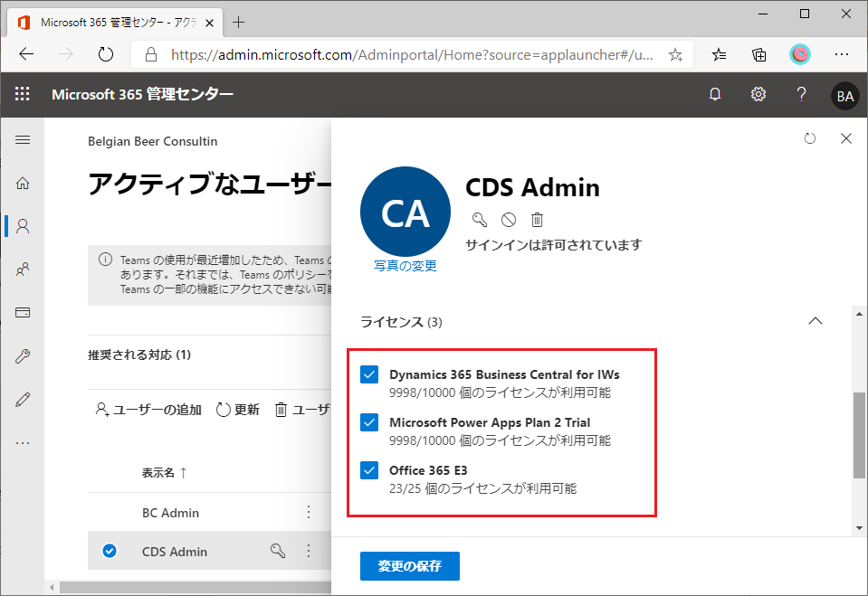This screenshot has height=596, width=868.
Task: Open a new browser tab
Action: (239, 22)
